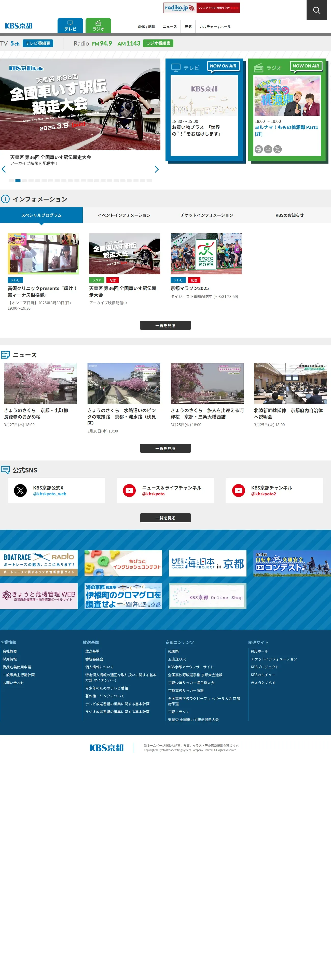Image resolution: width=331 pixels, height=980 pixels.
Task: Open the 全国車いす駅伝 hero banner image
Action: (x=80, y=104)
